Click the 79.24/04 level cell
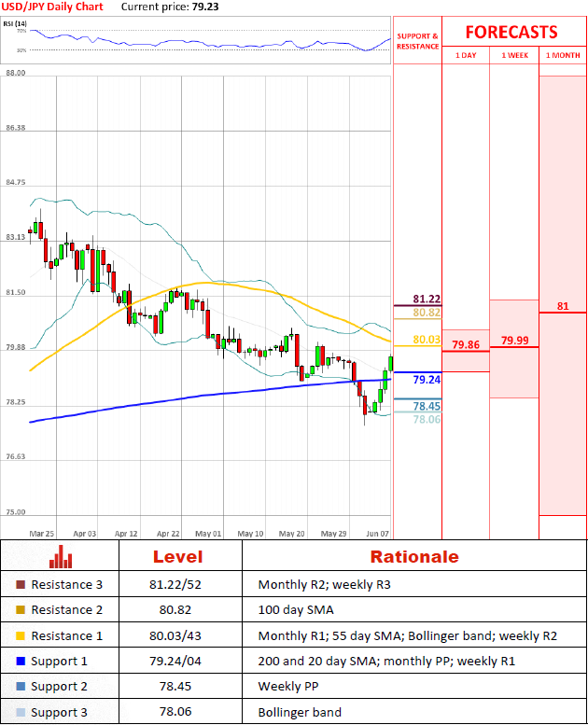Screen dimensions: 588x725 (175, 662)
